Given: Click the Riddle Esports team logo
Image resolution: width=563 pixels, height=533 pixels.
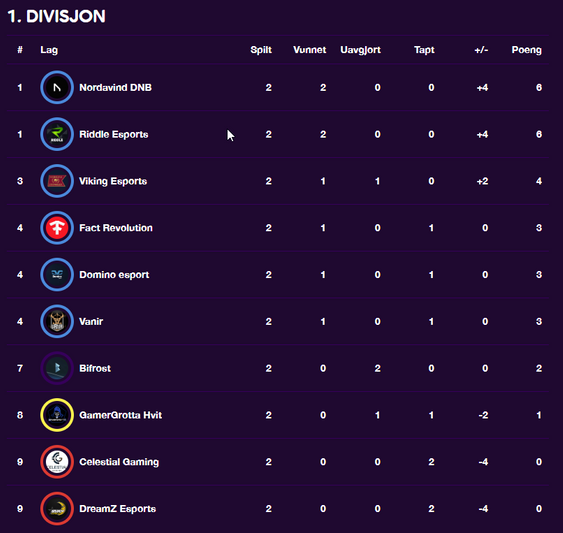Looking at the screenshot, I should click(57, 134).
